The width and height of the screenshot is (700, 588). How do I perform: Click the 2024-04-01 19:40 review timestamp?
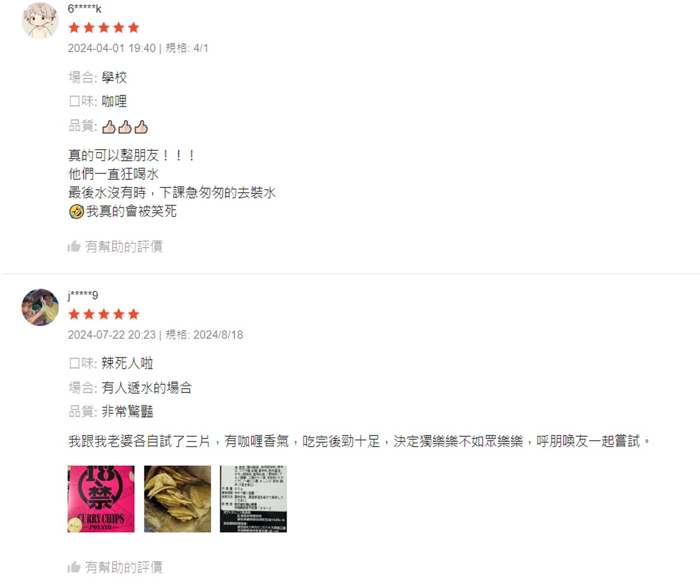[x=112, y=48]
